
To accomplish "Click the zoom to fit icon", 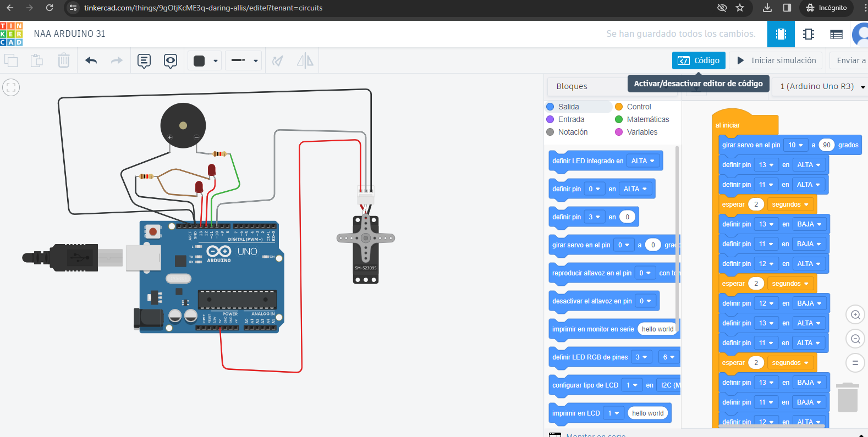I will click(11, 87).
